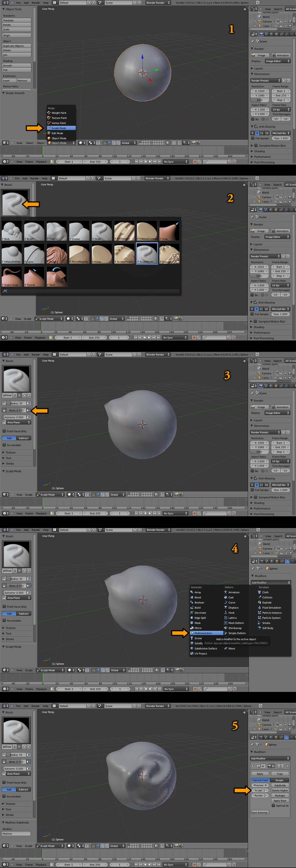This screenshot has width=296, height=868.
Task: Pick the F Nudge brush thumbnail
Action: [57, 253]
